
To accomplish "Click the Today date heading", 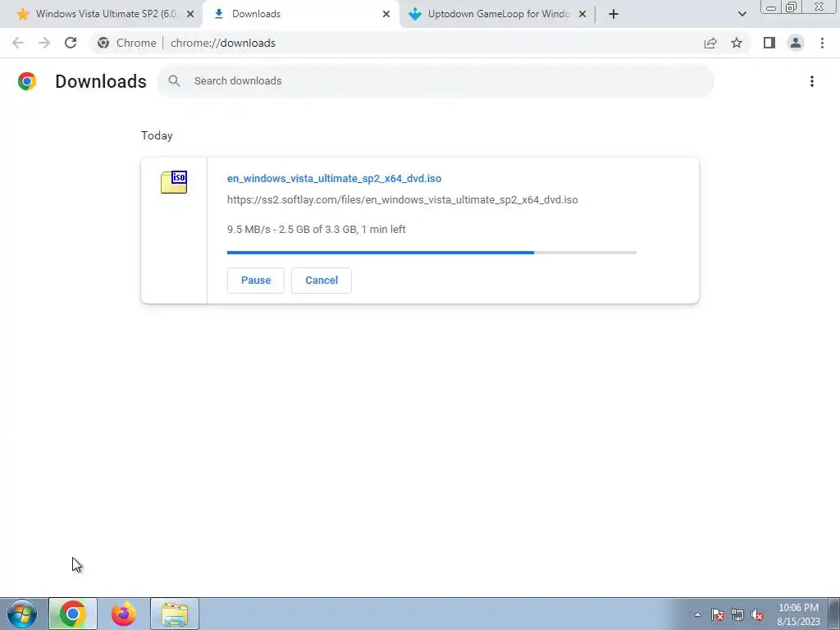I will (157, 135).
